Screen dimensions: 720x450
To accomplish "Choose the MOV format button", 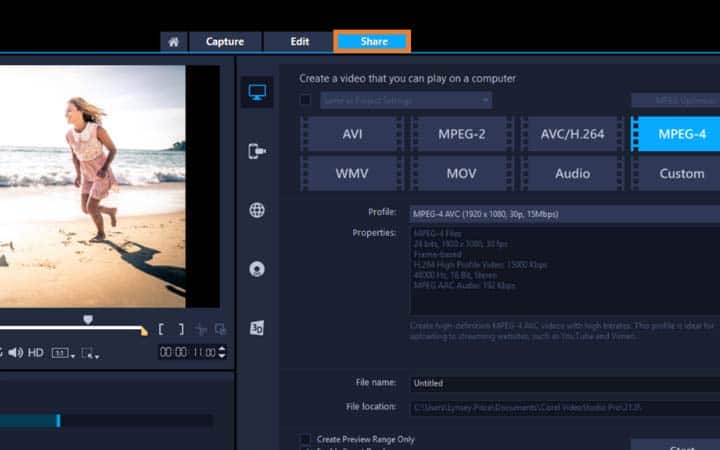I will click(462, 173).
